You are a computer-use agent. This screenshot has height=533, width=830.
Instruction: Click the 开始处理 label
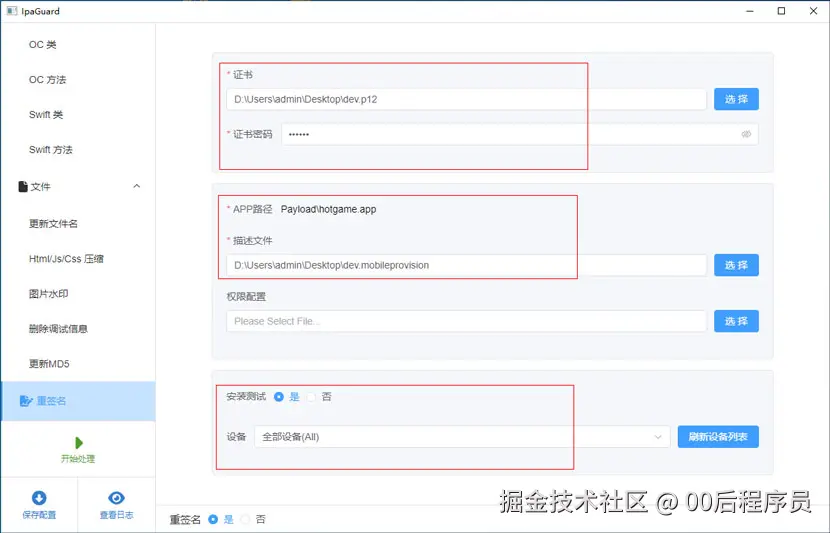click(78, 458)
